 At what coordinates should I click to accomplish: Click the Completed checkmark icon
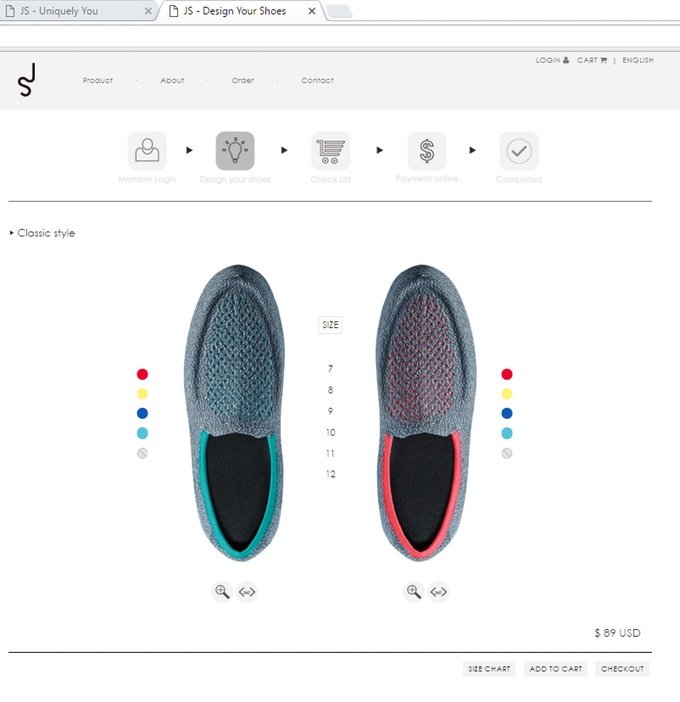519,151
